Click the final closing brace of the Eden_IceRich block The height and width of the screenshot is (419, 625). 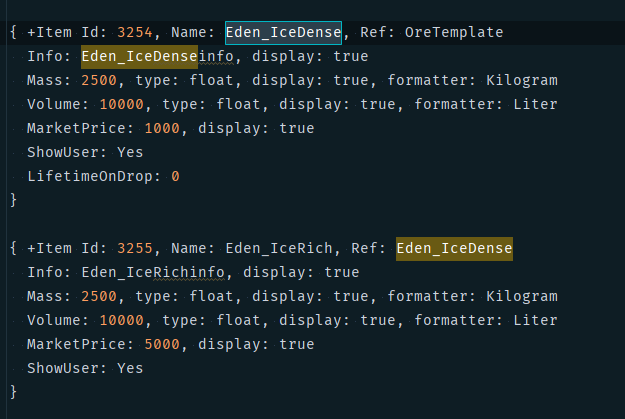click(14, 392)
